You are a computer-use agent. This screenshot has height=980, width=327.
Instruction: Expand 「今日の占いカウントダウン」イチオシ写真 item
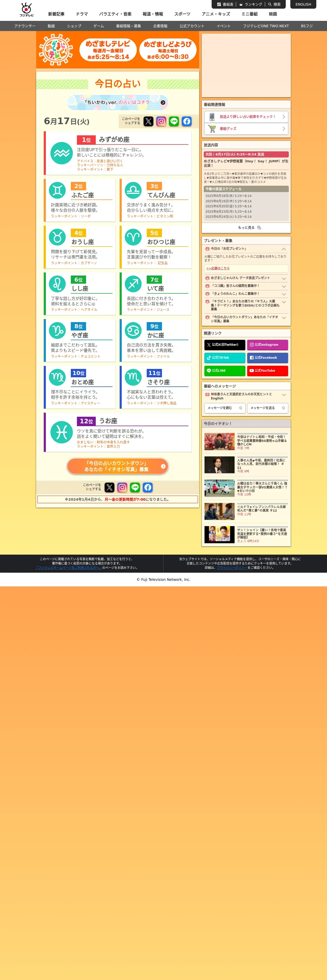point(284,318)
